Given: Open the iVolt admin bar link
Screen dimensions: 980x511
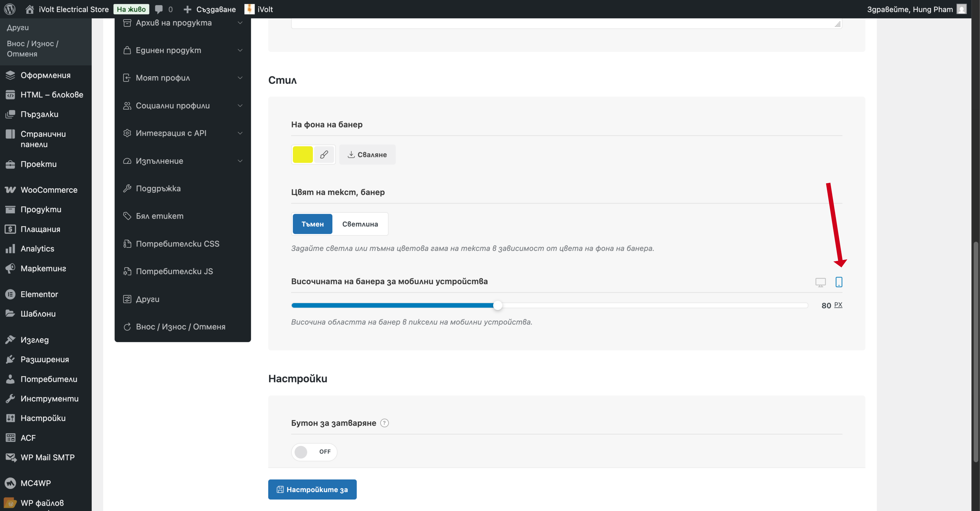Looking at the screenshot, I should click(x=259, y=9).
